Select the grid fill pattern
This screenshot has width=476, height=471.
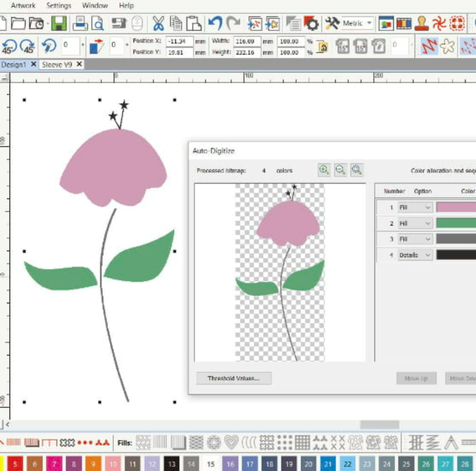(303, 442)
